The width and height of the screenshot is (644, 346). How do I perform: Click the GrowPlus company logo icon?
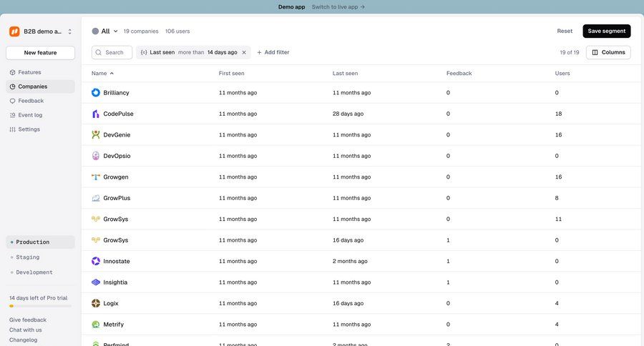tap(96, 198)
